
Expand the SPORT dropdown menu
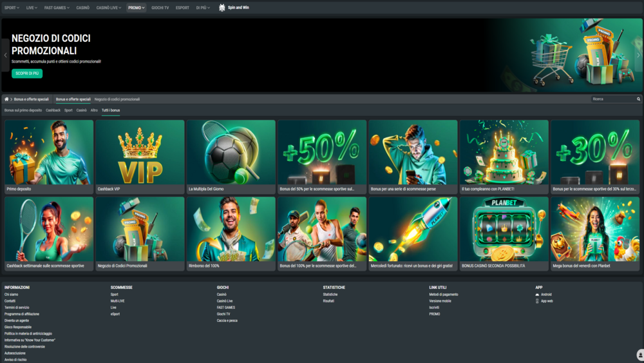pyautogui.click(x=12, y=8)
